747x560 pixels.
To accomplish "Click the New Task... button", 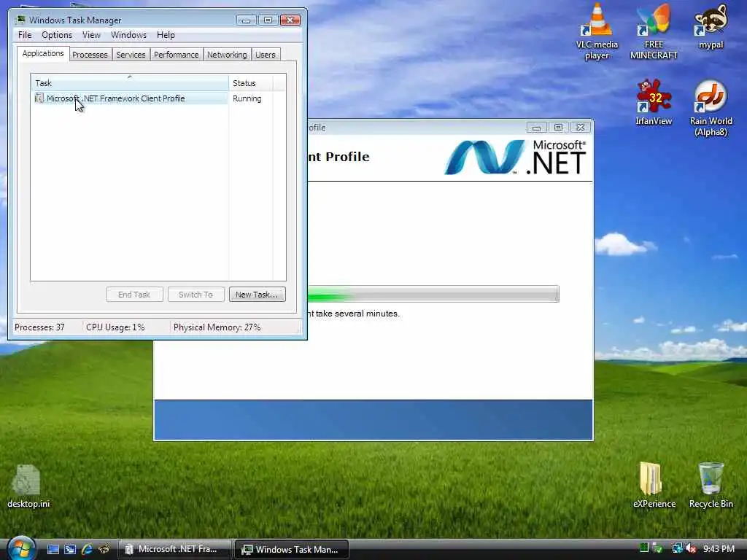I will [257, 295].
